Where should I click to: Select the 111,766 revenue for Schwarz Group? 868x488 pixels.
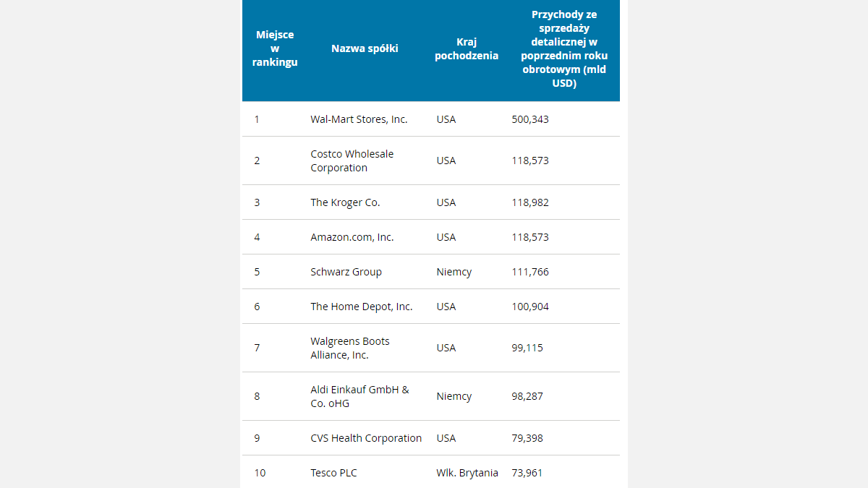coord(530,272)
